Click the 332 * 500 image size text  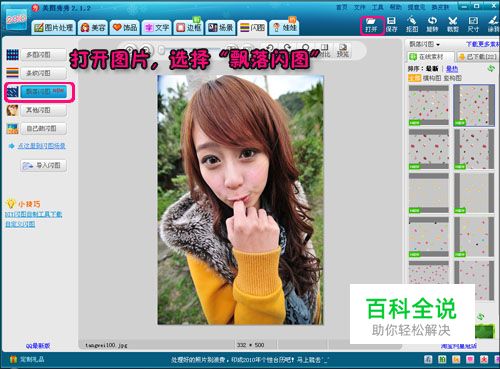coord(250,345)
